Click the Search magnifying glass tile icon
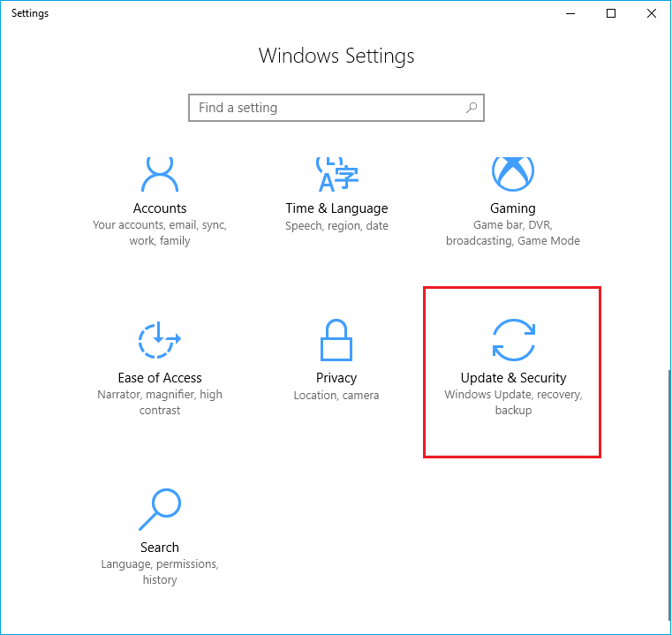 click(160, 509)
